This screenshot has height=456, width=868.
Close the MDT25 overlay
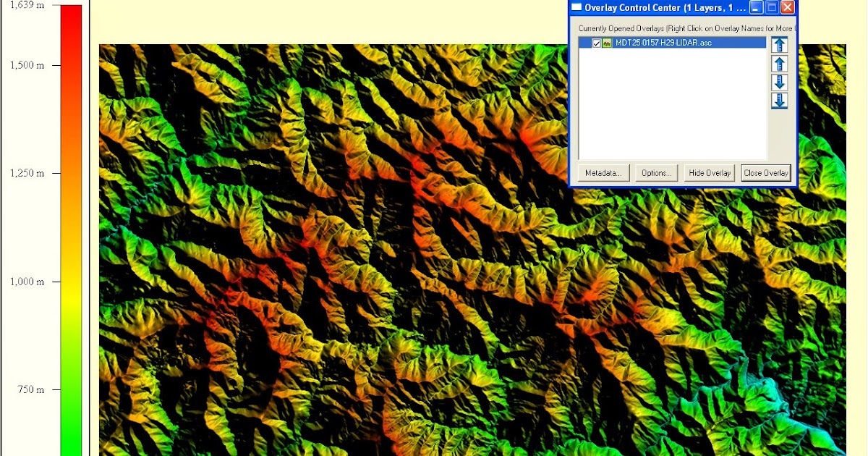(765, 172)
